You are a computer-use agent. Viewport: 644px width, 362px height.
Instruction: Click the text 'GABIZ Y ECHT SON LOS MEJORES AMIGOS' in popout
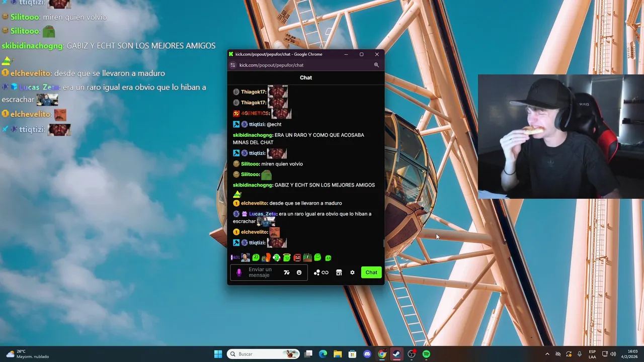click(x=325, y=185)
